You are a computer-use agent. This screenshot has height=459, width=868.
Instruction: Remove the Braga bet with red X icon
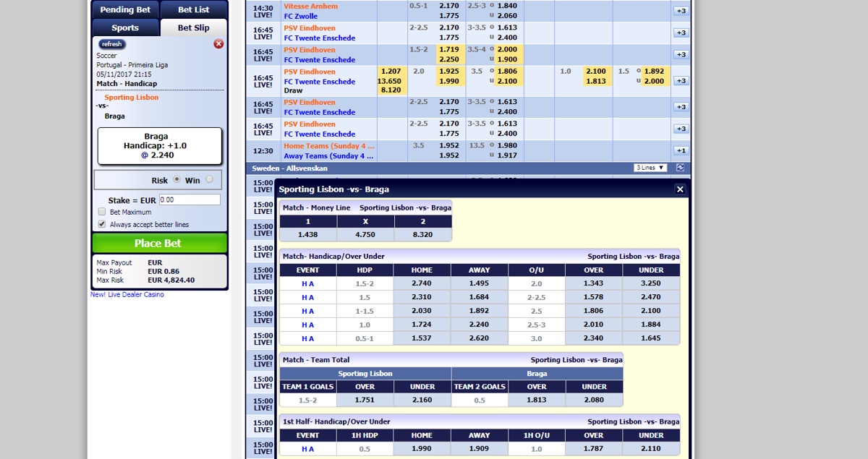tap(218, 44)
